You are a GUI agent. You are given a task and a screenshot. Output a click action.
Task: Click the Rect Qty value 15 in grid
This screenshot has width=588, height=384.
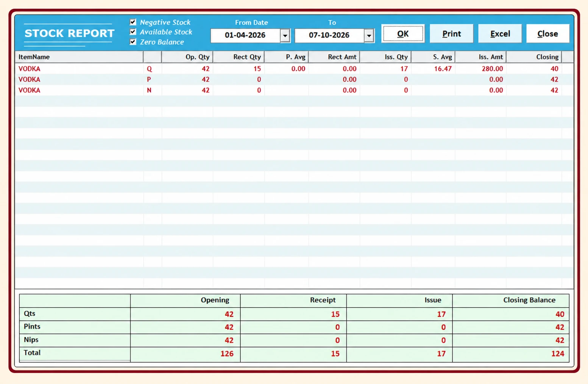click(257, 69)
